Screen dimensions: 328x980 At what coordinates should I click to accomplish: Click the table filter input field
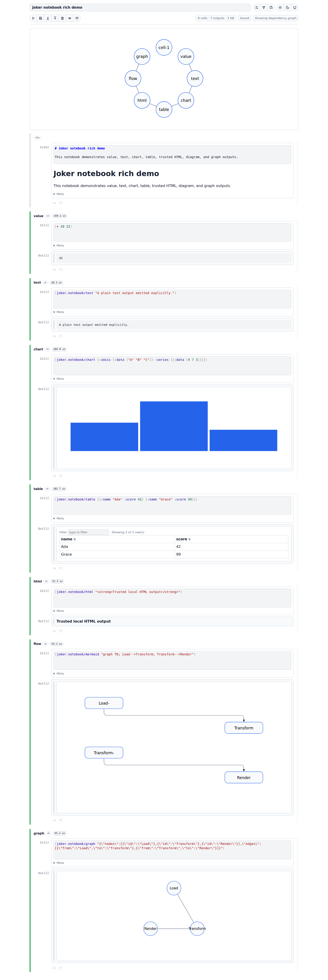point(88,533)
